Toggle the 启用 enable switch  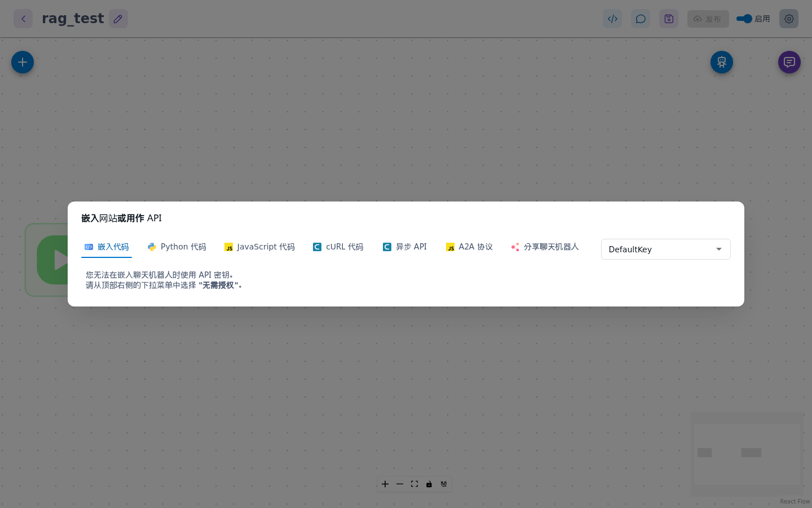pos(744,19)
